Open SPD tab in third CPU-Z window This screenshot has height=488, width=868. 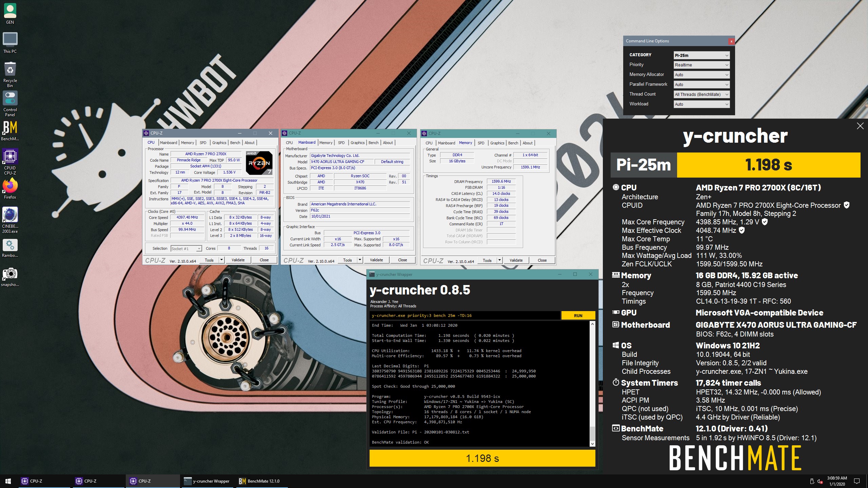tap(481, 143)
